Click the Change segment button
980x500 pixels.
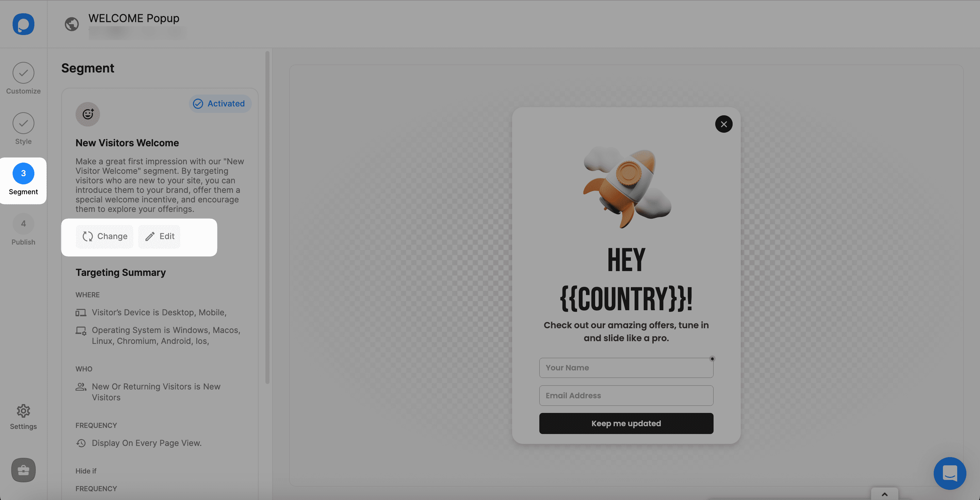pyautogui.click(x=104, y=236)
